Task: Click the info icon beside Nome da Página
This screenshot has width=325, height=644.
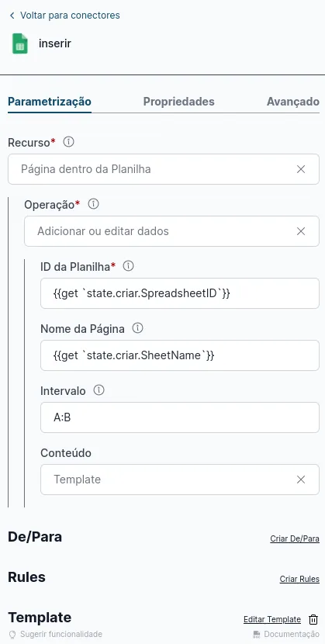Action: click(x=138, y=328)
